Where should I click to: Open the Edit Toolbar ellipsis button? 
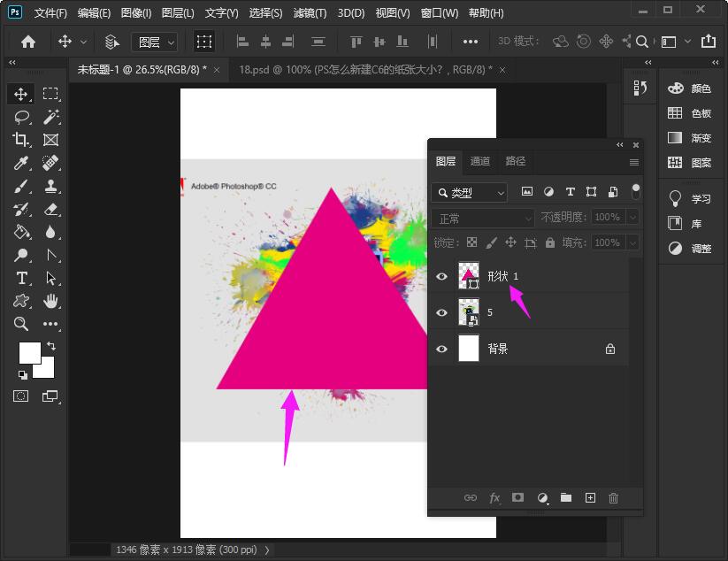(x=50, y=324)
